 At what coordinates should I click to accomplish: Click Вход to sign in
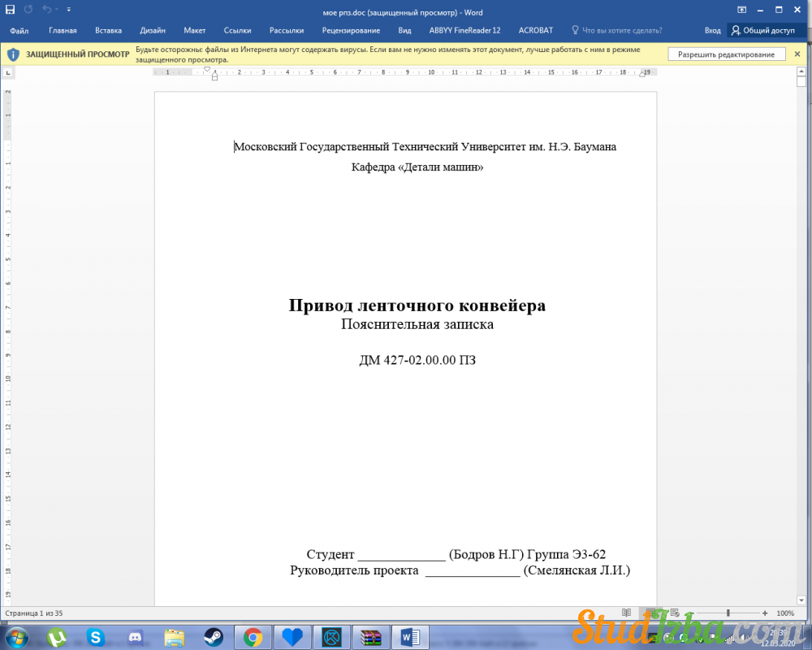tap(712, 31)
